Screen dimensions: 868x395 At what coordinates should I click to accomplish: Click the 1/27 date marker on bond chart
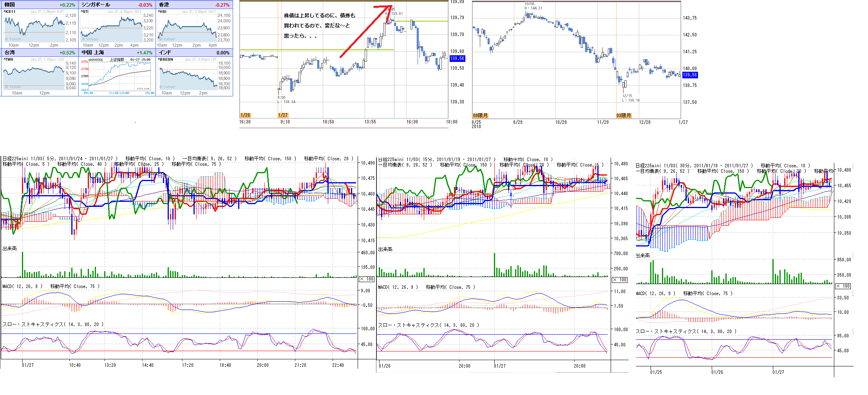click(283, 115)
